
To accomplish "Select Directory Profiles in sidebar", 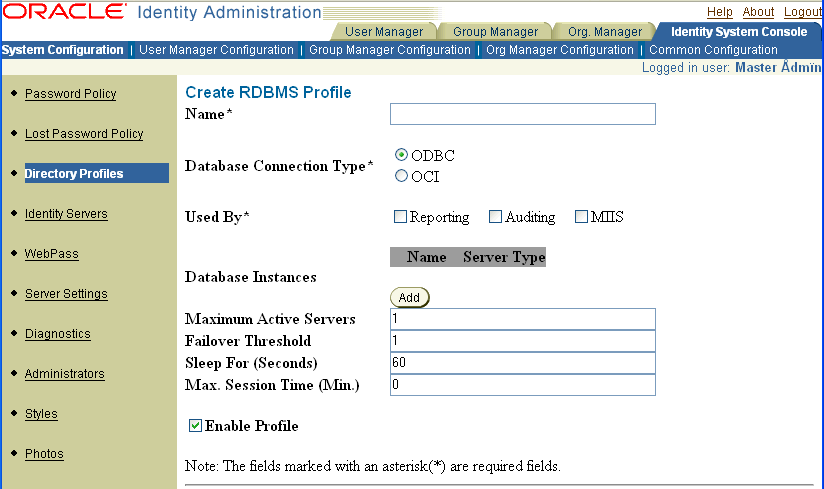I will 97,173.
